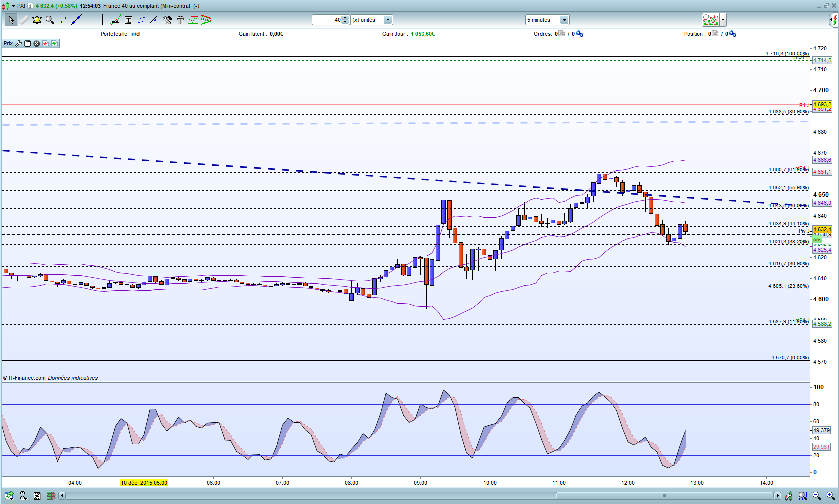The width and height of the screenshot is (839, 504).
Task: Click the 4 588,2 price axis label
Action: click(x=822, y=324)
